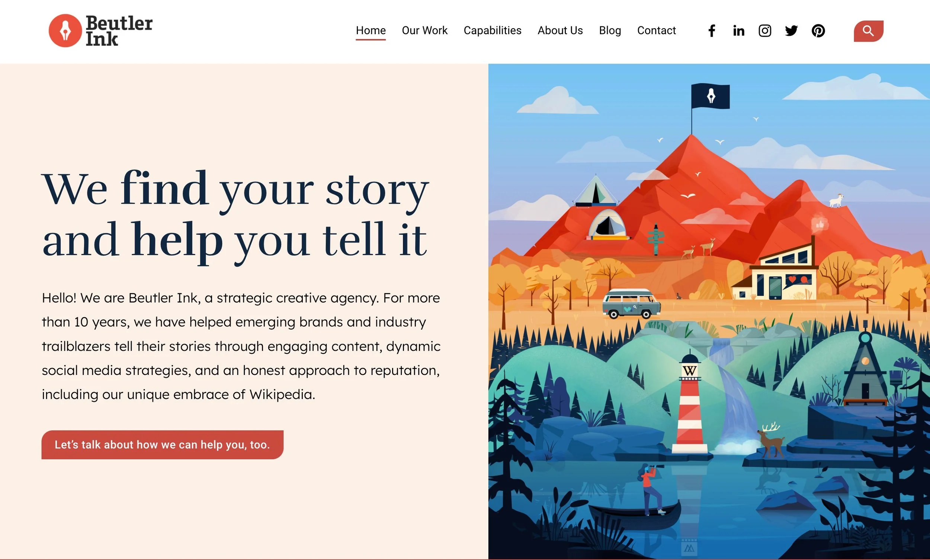Screen dimensions: 930x560
Task: Open the LinkedIn social icon
Action: 738,30
